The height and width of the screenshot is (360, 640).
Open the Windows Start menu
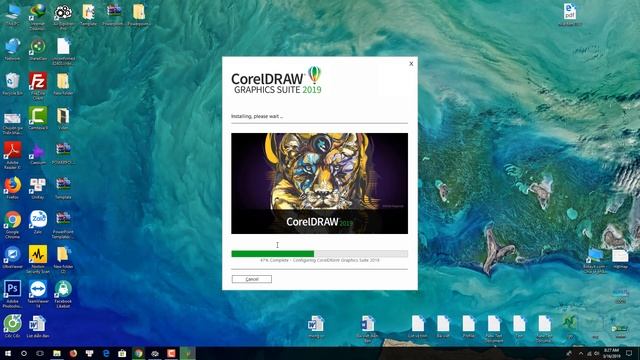(8, 353)
